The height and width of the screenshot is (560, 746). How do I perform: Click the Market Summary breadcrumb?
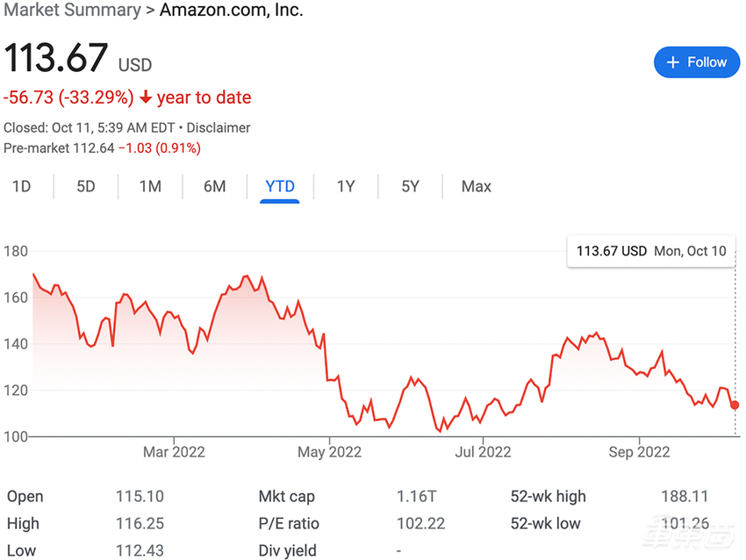click(72, 11)
